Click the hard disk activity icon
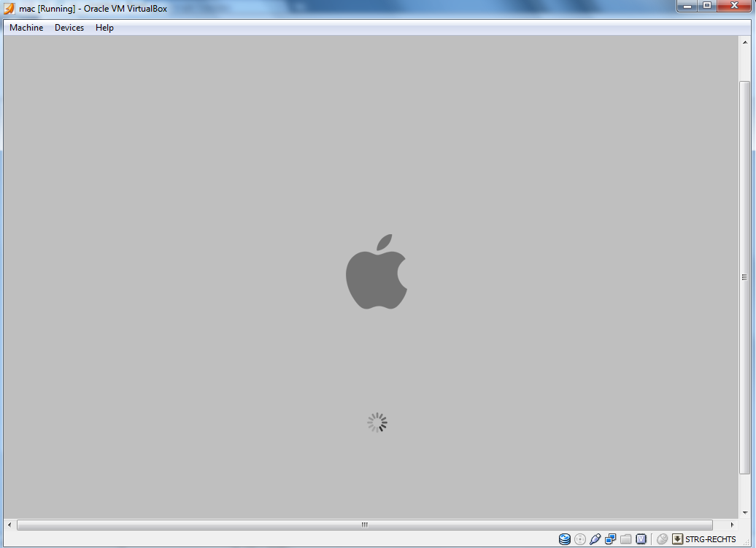This screenshot has height=548, width=756. click(x=565, y=539)
